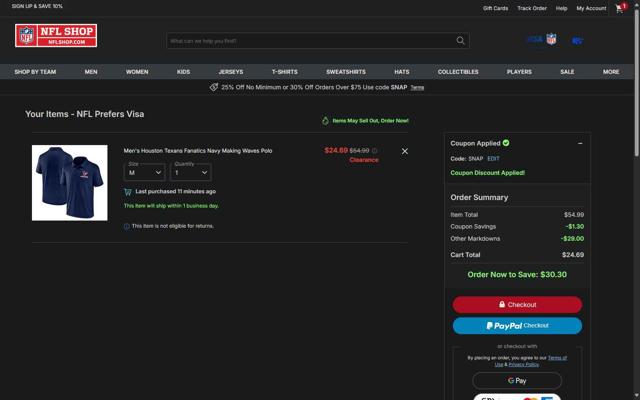Open the Size dropdown
This screenshot has width=640, height=400.
point(144,172)
